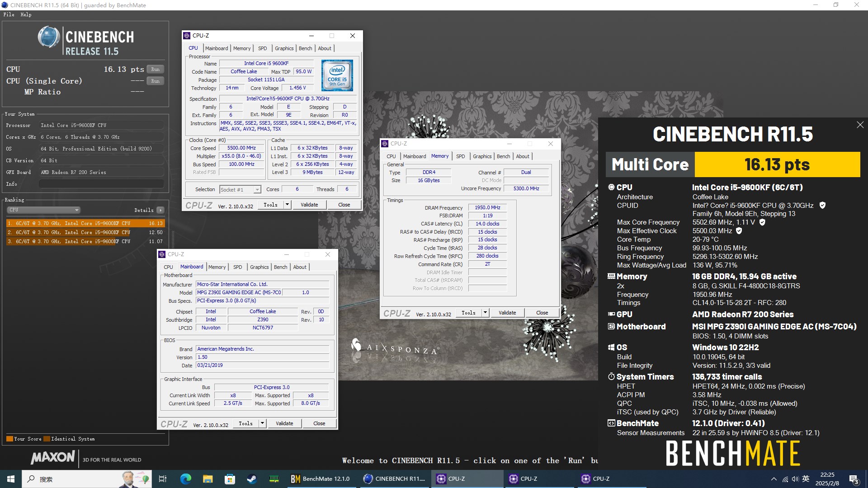Open volume control tray icon
868x488 pixels.
[x=795, y=479]
